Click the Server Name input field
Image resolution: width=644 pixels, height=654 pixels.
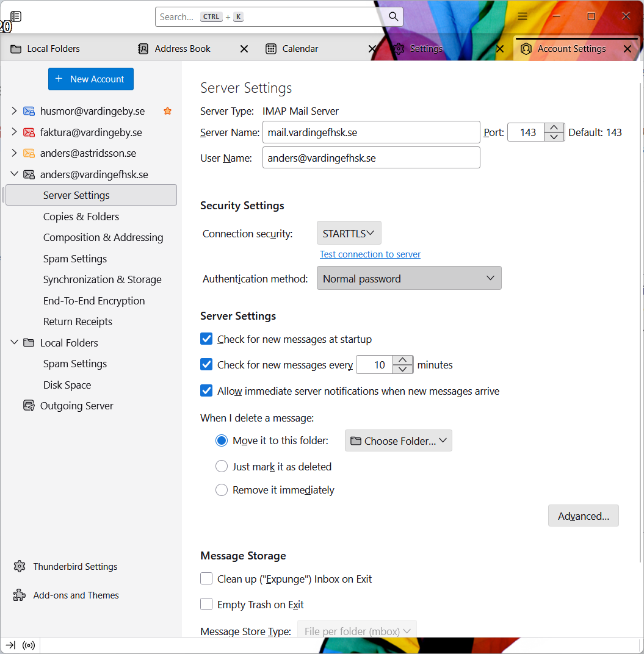click(x=371, y=132)
